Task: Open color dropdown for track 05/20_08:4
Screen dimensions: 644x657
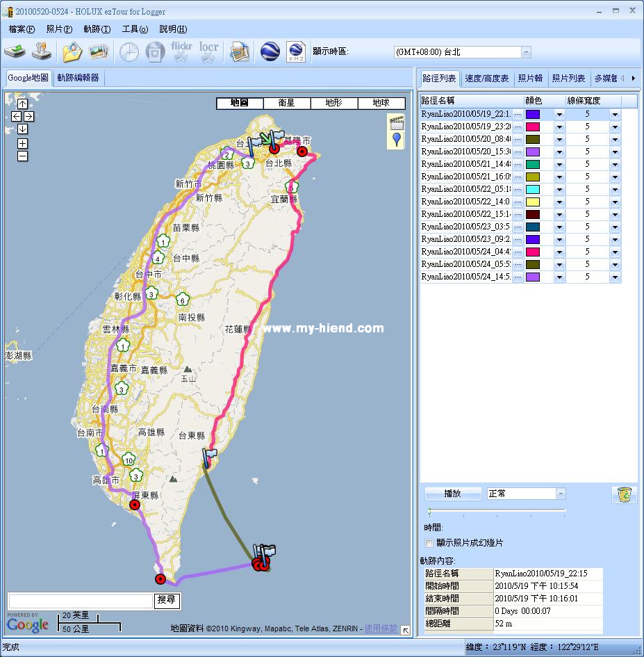Action: pos(559,140)
